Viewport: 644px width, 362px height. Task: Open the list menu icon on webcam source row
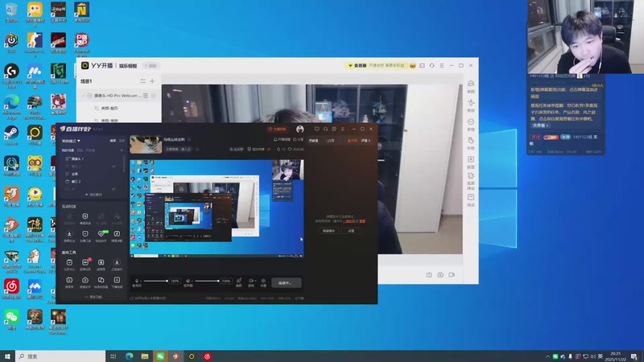(x=146, y=96)
